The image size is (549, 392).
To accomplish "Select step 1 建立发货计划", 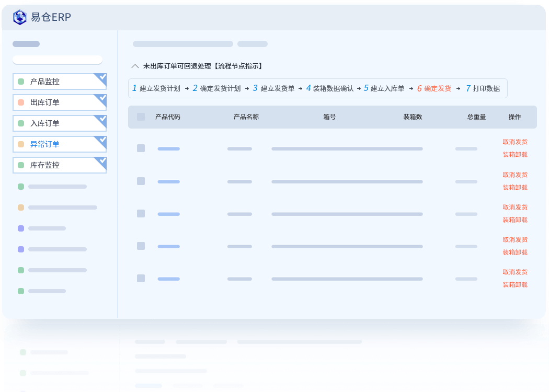I will tap(156, 88).
